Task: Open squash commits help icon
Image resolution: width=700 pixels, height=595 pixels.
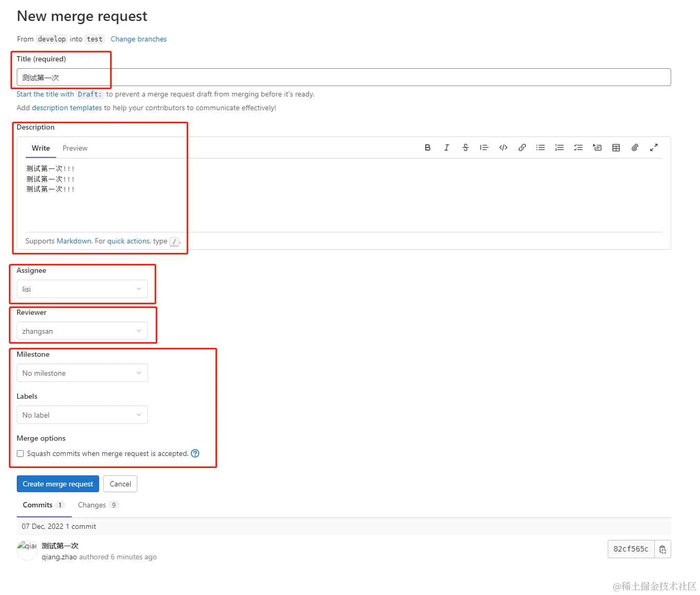Action: point(195,453)
